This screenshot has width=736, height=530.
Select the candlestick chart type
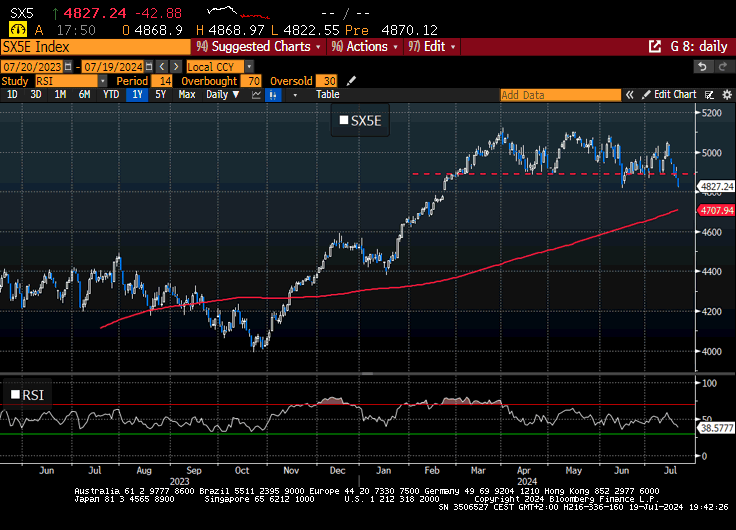[x=273, y=95]
